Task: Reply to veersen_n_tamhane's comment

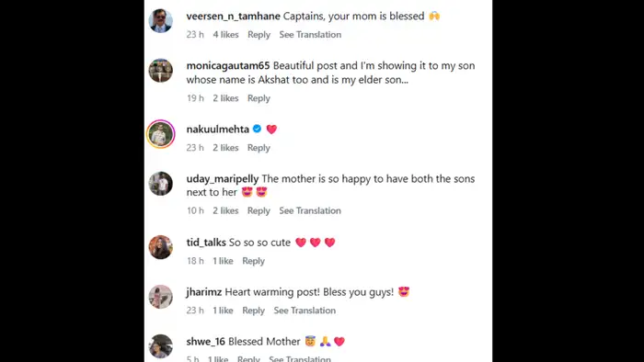Action: click(x=259, y=35)
